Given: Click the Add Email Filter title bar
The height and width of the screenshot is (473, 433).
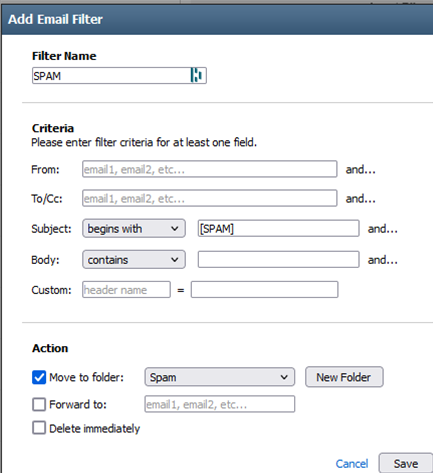Looking at the screenshot, I should pyautogui.click(x=217, y=19).
